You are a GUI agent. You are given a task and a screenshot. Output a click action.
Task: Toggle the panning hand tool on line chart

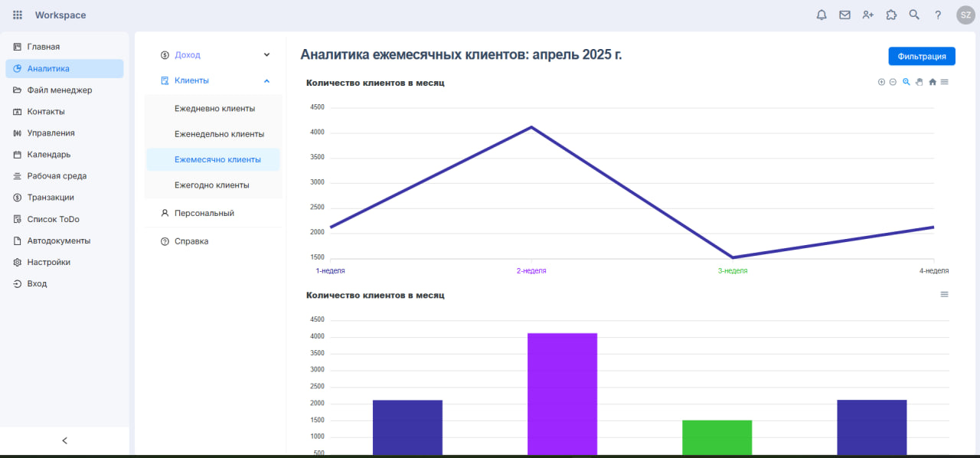click(x=920, y=82)
